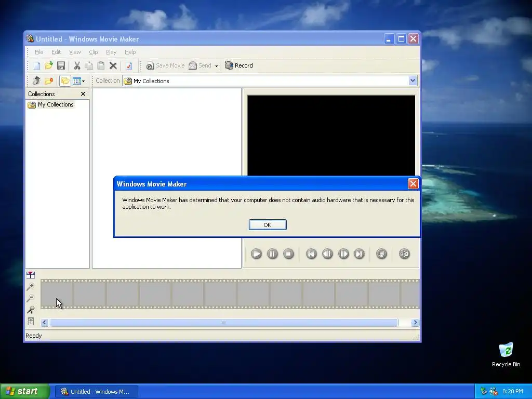This screenshot has width=532, height=399.
Task: Click the Paste clipboard icon
Action: point(101,65)
